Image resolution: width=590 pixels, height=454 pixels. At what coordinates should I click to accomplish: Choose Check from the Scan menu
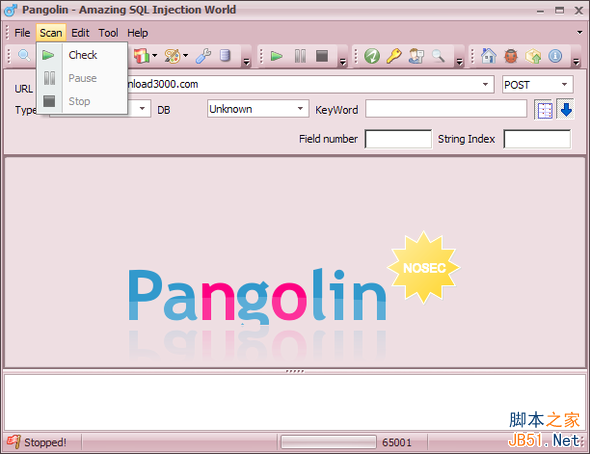[x=82, y=55]
